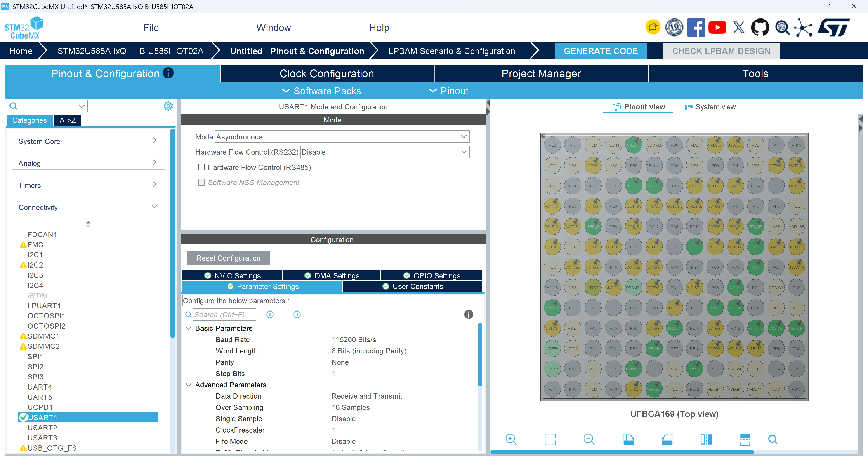Open the User Constants tab
Image resolution: width=868 pixels, height=461 pixels.
pos(413,287)
